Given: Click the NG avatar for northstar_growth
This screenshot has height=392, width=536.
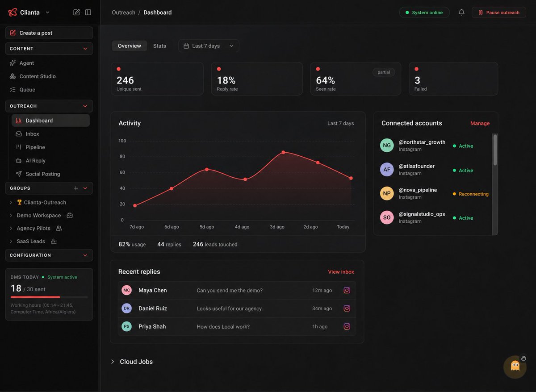Looking at the screenshot, I should tap(387, 146).
